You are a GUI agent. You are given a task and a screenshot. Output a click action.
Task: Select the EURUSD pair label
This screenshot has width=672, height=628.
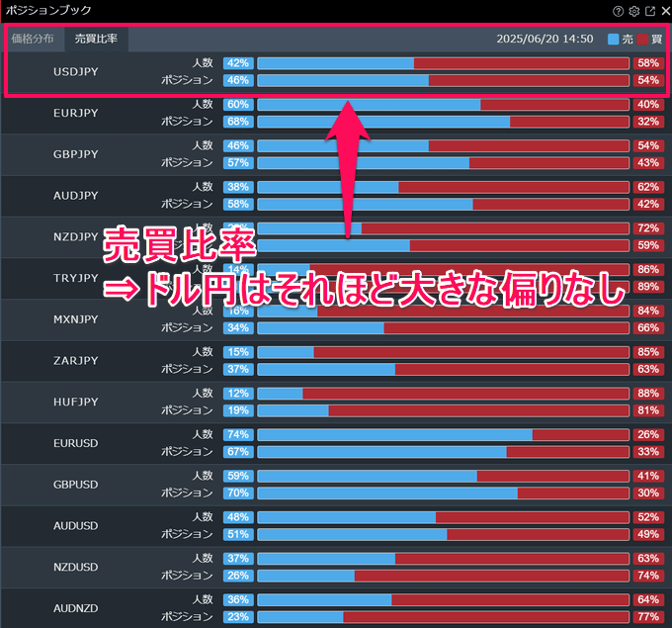tap(76, 443)
